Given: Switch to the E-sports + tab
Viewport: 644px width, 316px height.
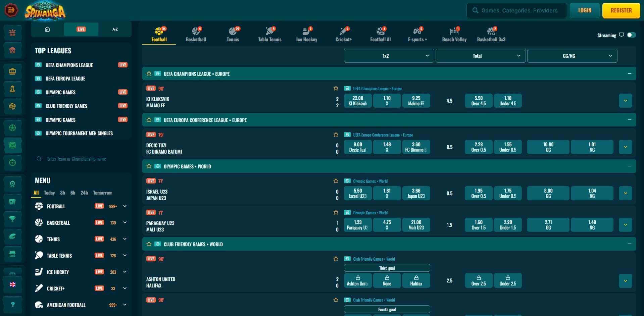Looking at the screenshot, I should [417, 35].
